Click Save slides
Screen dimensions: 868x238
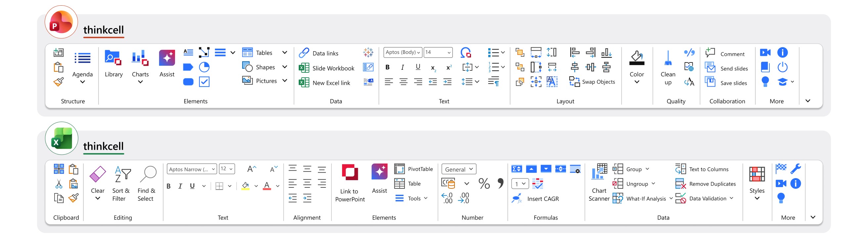pyautogui.click(x=726, y=83)
